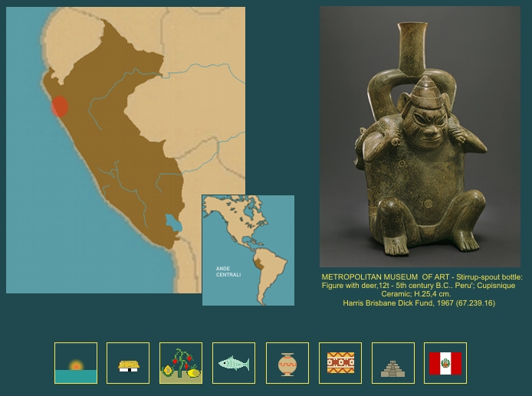This screenshot has width=532, height=396.
Task: Click the green fish icon
Action: 234,363
